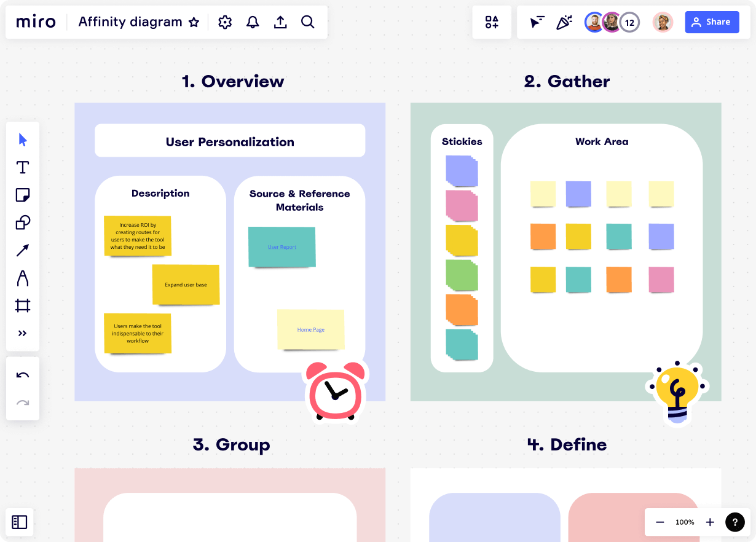Screen dimensions: 756x542
Task: Toggle the Frames panel open
Action: (x=20, y=522)
